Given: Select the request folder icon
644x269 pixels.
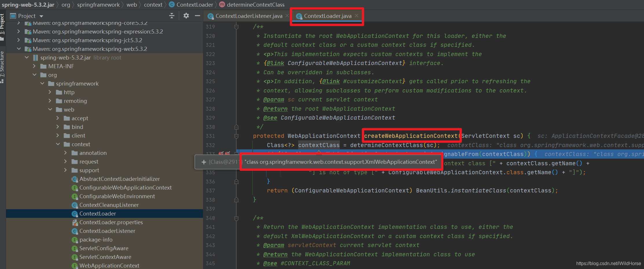Looking at the screenshot, I should tap(75, 162).
